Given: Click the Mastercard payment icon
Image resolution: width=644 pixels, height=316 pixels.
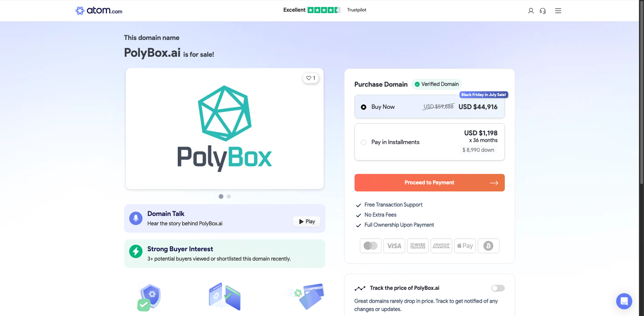Looking at the screenshot, I should pos(371,246).
